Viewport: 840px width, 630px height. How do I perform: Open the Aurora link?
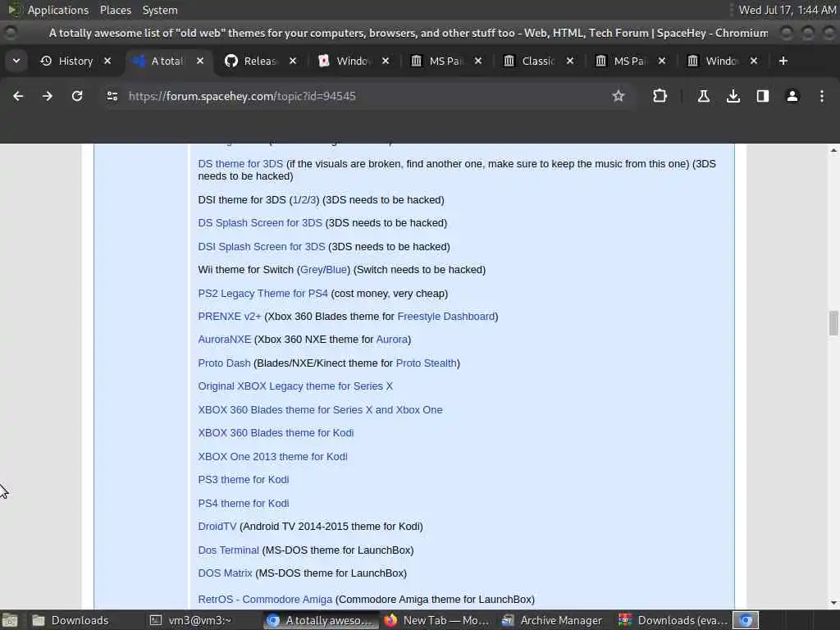click(x=391, y=339)
